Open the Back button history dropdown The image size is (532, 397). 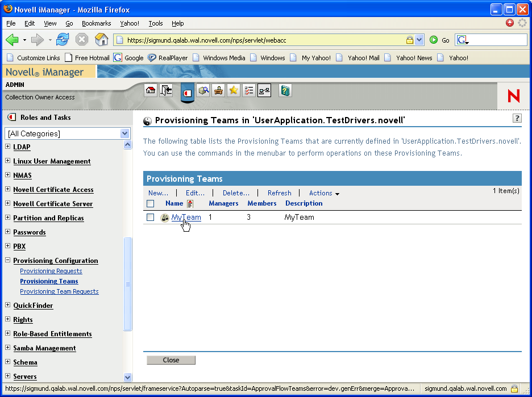24,40
